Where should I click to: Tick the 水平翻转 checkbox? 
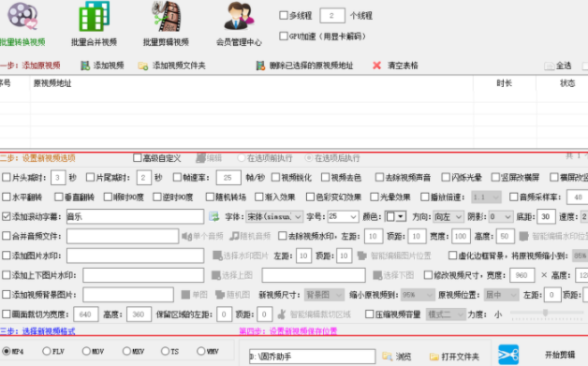(6, 197)
